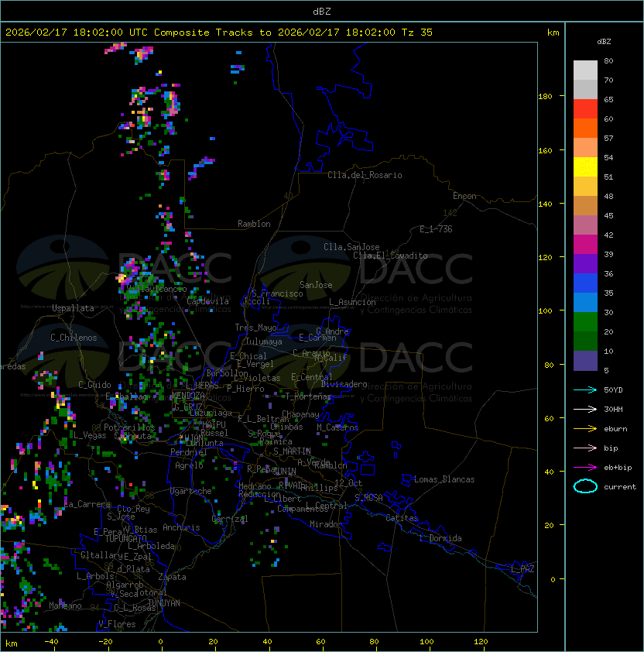
Task: Select the royal blue swatch in dBZ scale
Action: 585,283
